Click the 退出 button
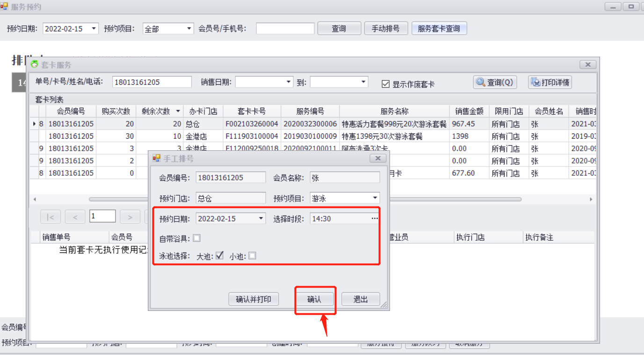 coord(361,299)
